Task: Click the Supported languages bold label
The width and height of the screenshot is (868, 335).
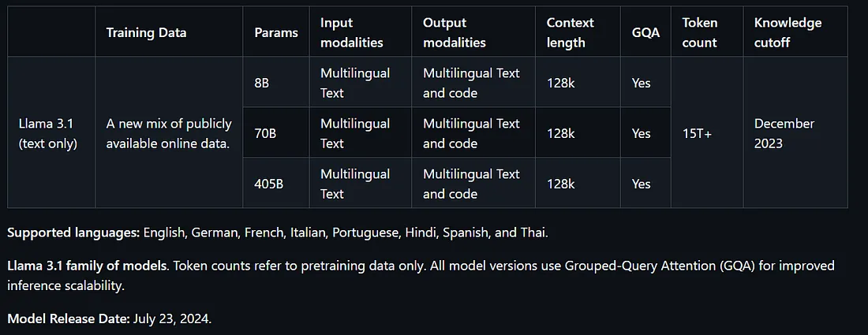Action: tap(73, 233)
